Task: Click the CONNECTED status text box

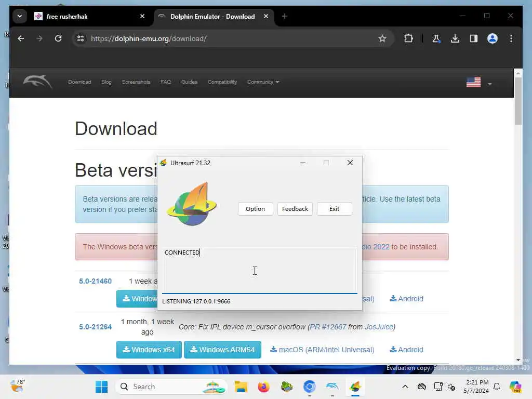Action: coord(260,270)
